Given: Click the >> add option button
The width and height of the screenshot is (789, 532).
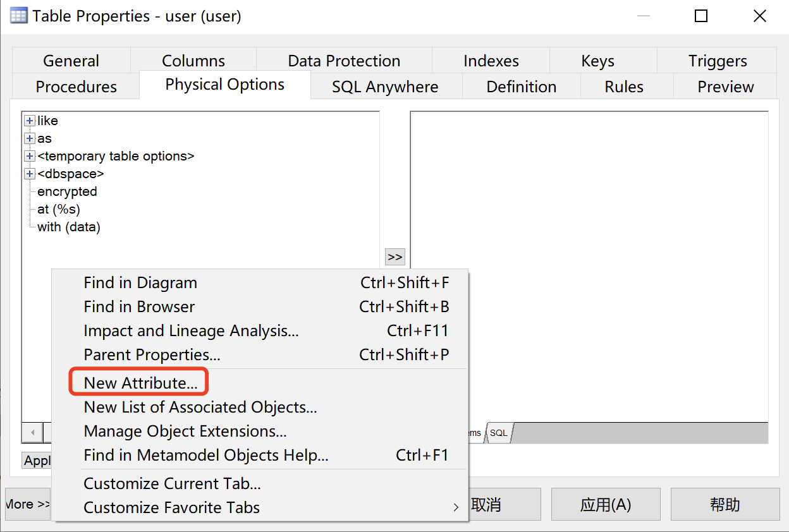Looking at the screenshot, I should pyautogui.click(x=395, y=257).
